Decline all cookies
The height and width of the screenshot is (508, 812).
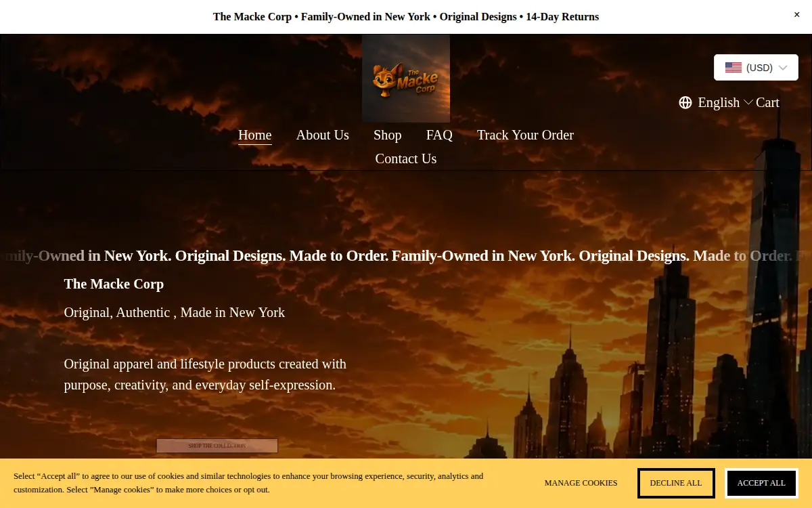(x=676, y=483)
